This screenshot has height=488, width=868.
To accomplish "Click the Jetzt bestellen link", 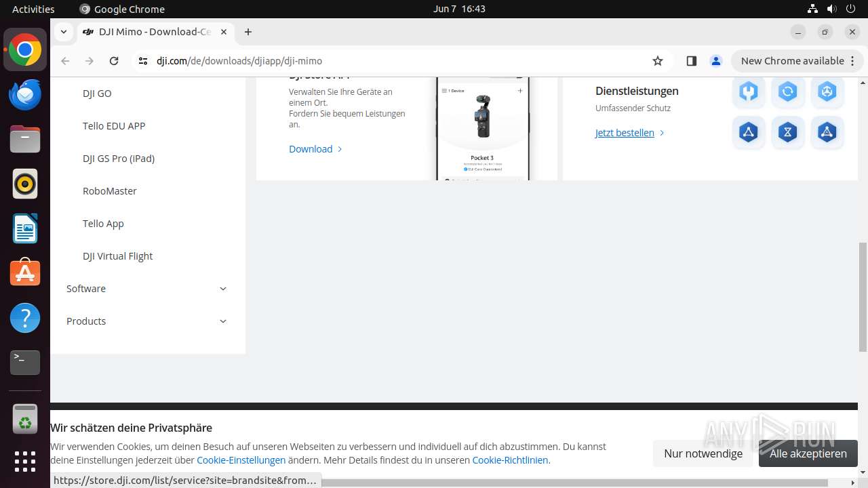I will point(630,133).
